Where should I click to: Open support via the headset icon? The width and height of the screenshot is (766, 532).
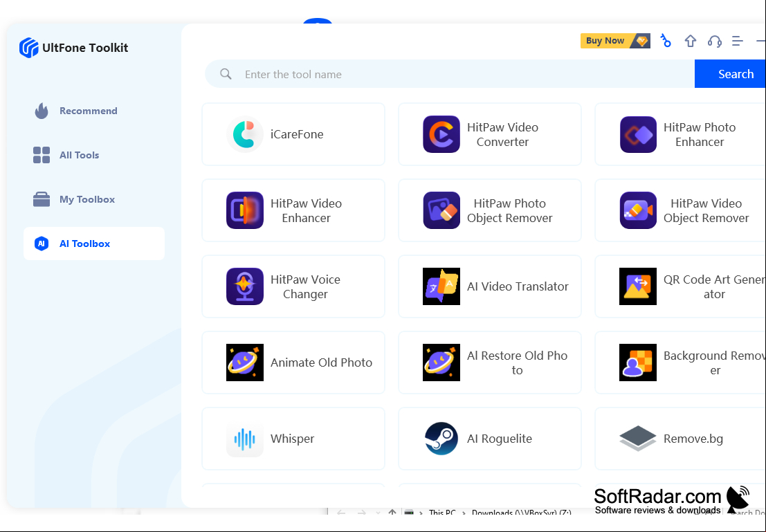(714, 41)
